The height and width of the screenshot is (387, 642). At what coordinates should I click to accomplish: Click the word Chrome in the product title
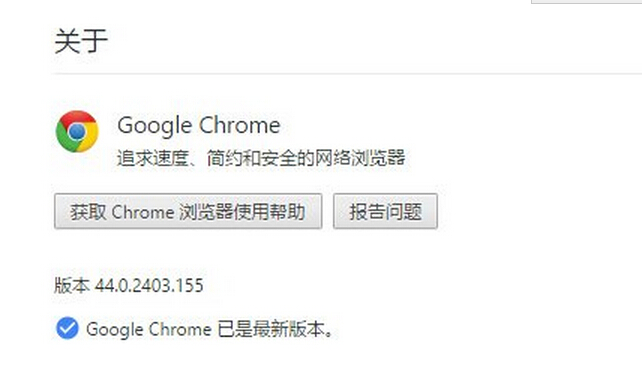[x=240, y=125]
